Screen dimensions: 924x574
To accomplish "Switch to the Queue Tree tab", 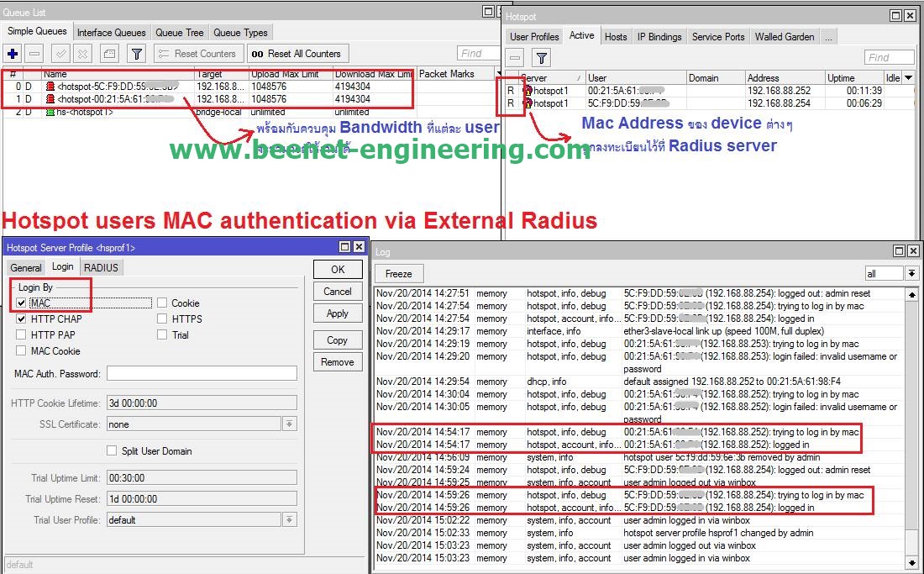I will pos(179,31).
